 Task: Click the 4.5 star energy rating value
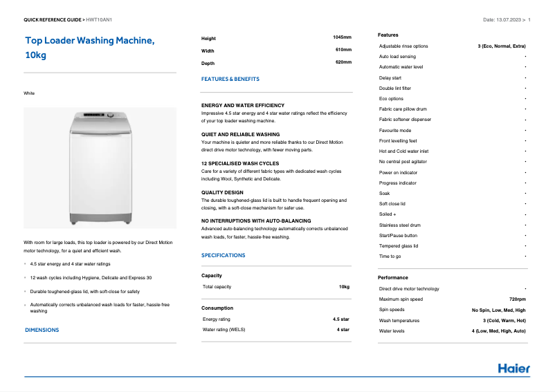coord(340,319)
